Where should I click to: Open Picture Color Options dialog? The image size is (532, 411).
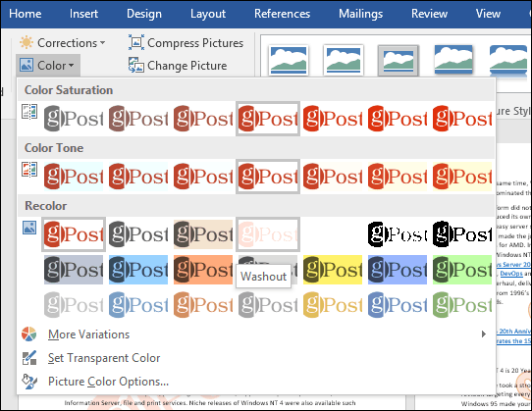[x=256, y=382]
